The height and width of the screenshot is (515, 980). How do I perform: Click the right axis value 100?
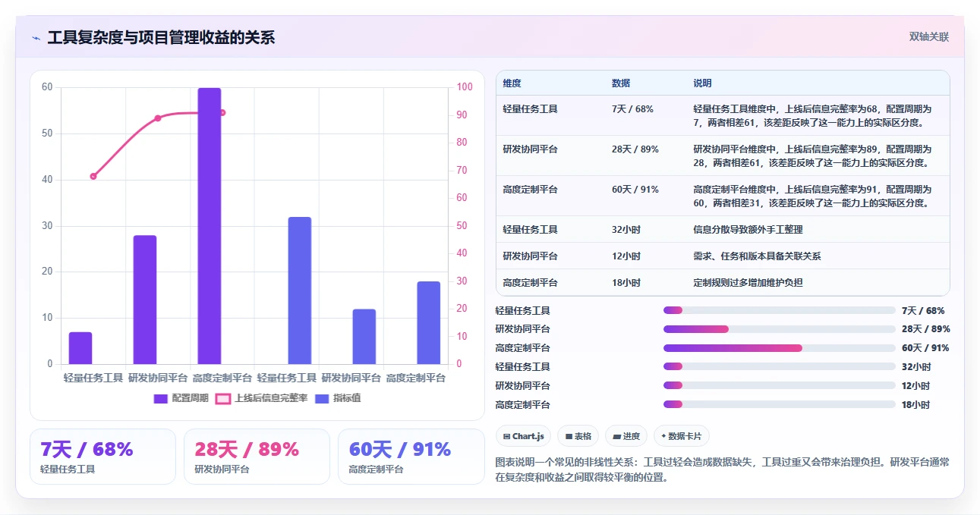[x=465, y=87]
